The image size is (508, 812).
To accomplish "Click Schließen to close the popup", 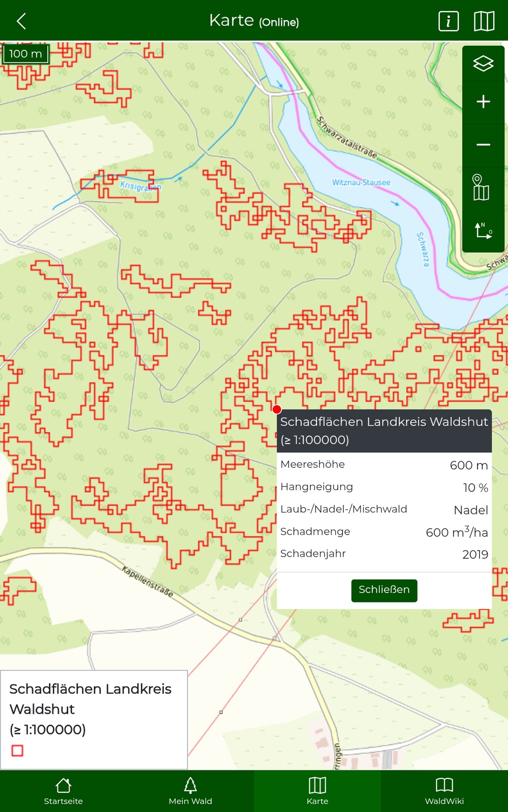I will pos(384,590).
